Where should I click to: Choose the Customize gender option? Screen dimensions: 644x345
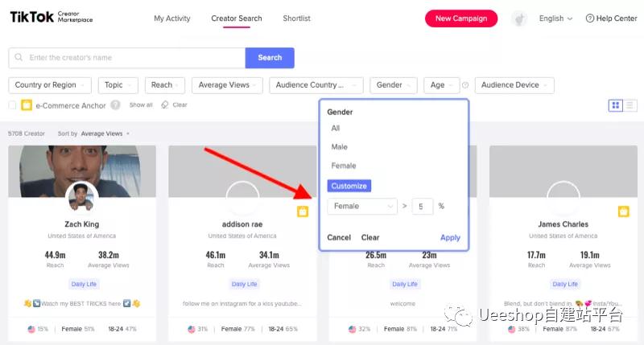click(x=349, y=186)
